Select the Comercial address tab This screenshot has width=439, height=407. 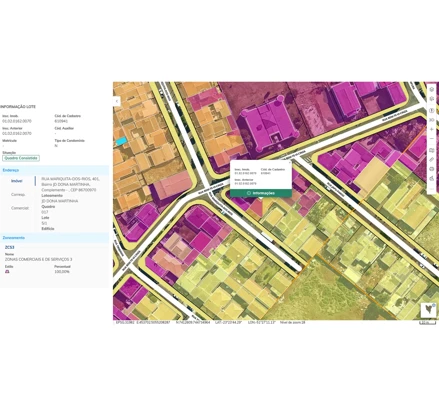[x=20, y=208]
